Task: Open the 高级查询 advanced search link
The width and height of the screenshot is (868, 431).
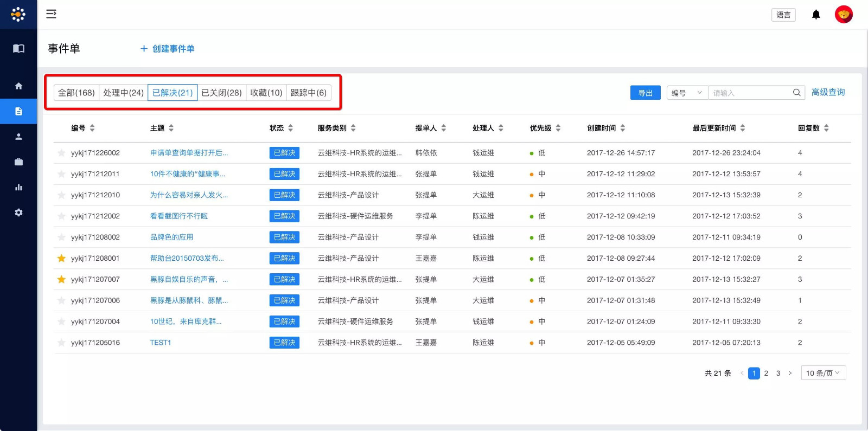Action: click(828, 92)
